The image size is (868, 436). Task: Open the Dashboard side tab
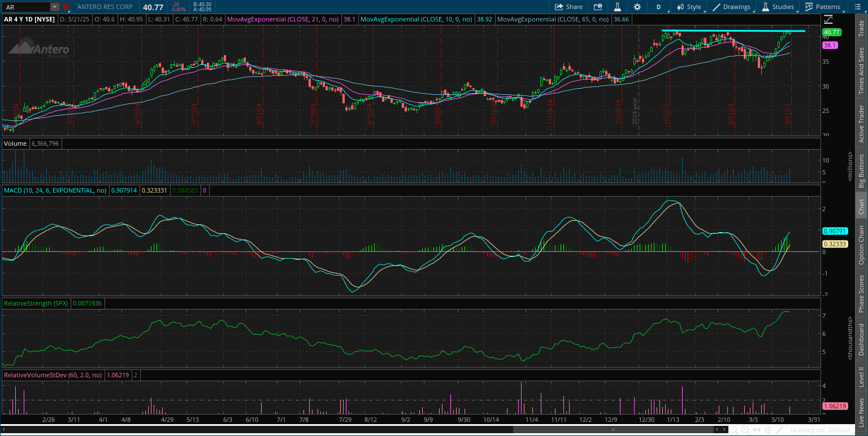pyautogui.click(x=861, y=339)
